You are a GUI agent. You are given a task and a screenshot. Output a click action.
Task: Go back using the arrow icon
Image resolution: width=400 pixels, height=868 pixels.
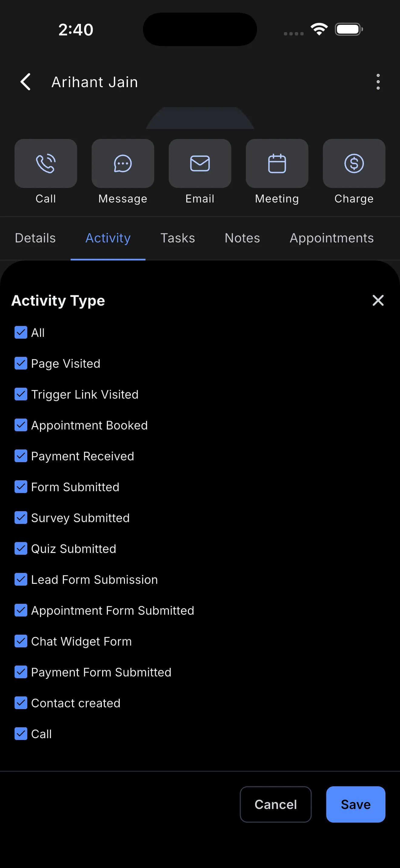pyautogui.click(x=26, y=82)
